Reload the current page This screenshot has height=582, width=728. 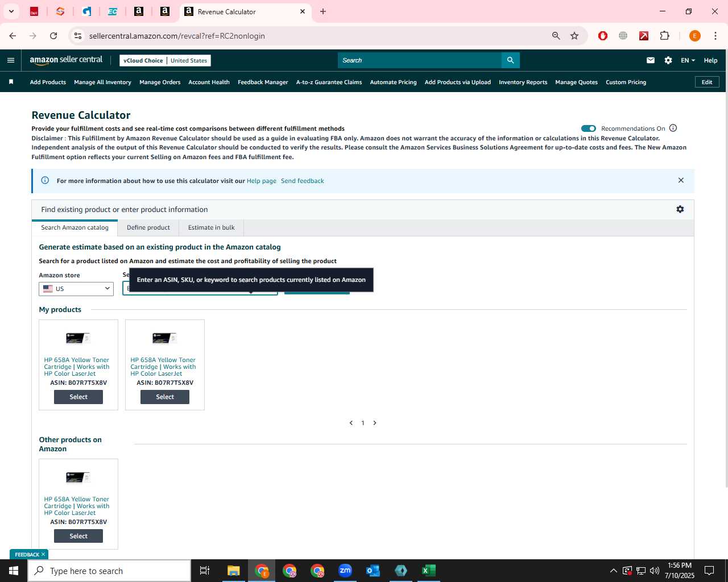[x=53, y=36]
